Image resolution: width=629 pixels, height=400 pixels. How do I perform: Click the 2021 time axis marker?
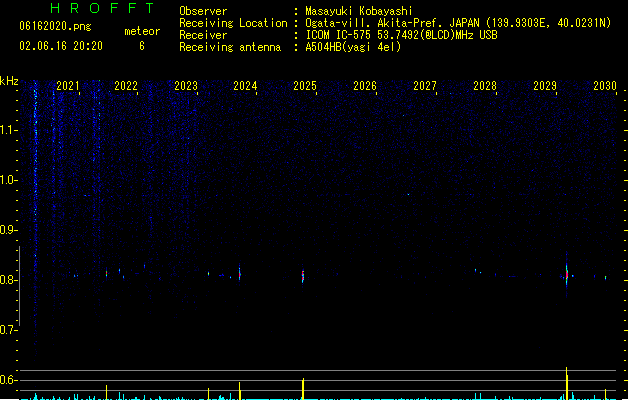tap(68, 86)
